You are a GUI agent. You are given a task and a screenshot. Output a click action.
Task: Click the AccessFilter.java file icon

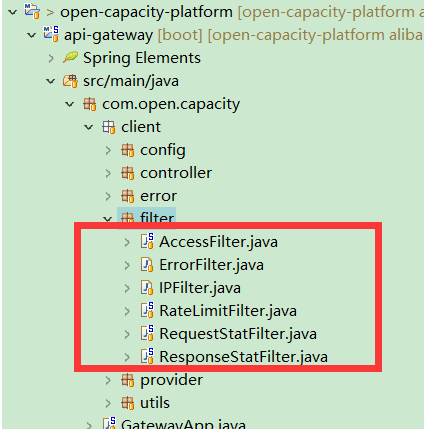click(147, 241)
